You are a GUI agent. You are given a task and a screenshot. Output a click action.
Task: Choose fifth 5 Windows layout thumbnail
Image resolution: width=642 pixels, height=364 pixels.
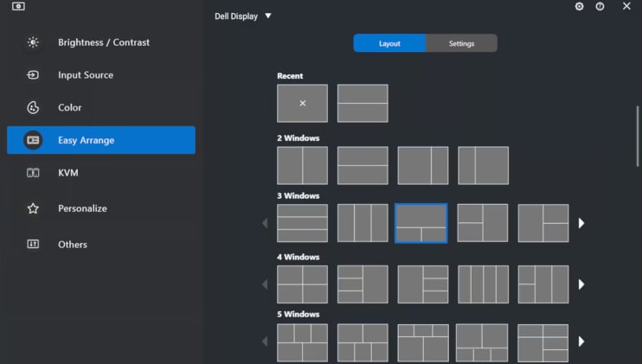(542, 342)
